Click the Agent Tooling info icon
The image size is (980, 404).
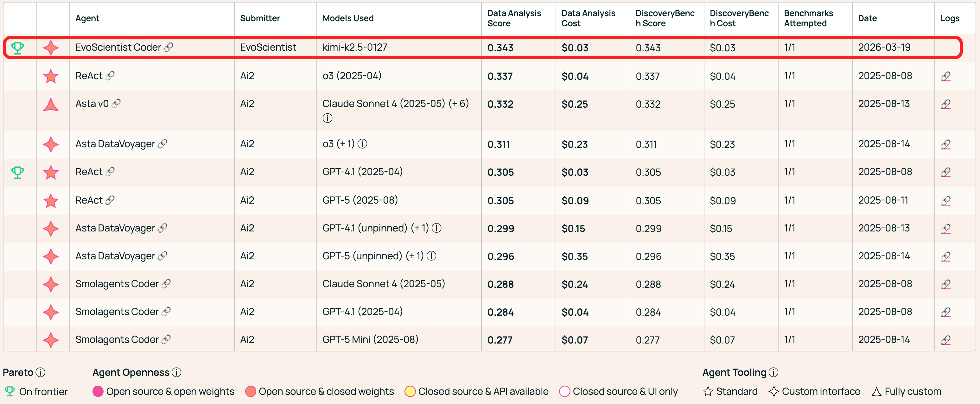[773, 372]
